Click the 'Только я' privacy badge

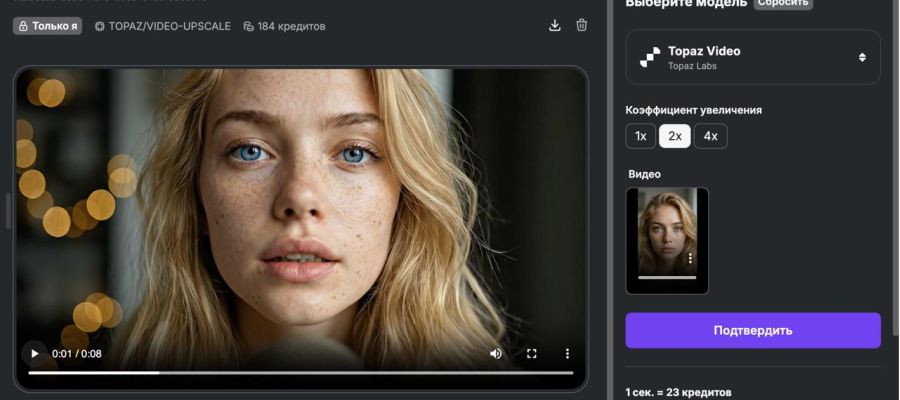click(48, 26)
